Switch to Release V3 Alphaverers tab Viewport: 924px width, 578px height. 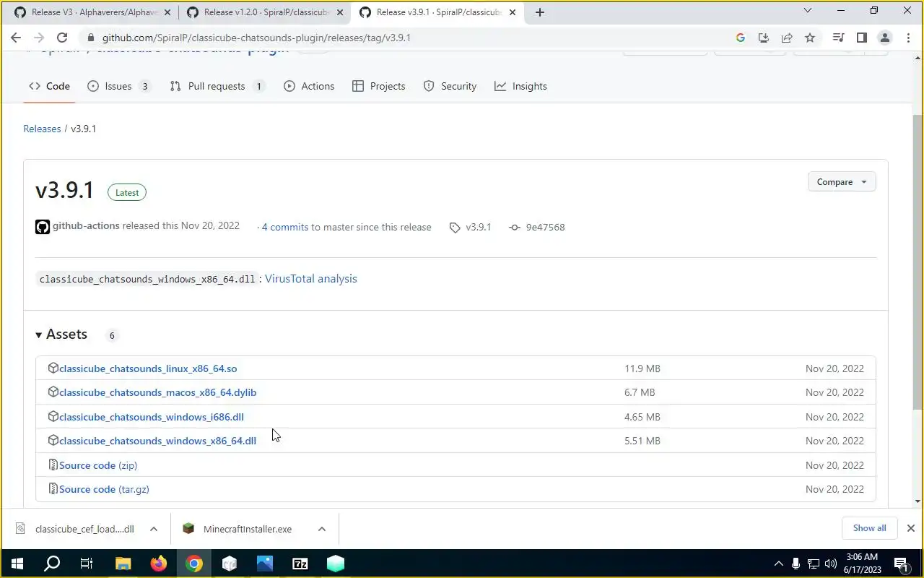click(94, 12)
